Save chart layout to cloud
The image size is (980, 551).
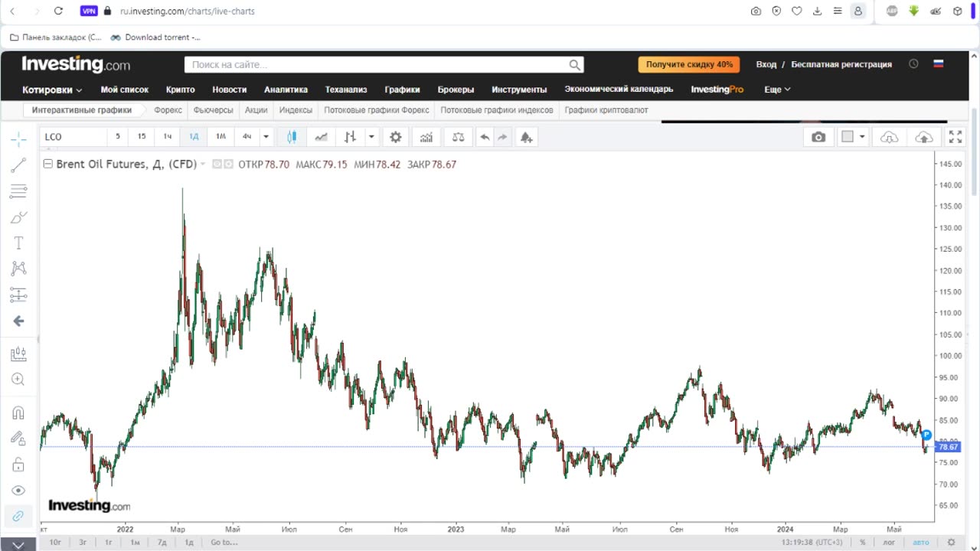924,137
